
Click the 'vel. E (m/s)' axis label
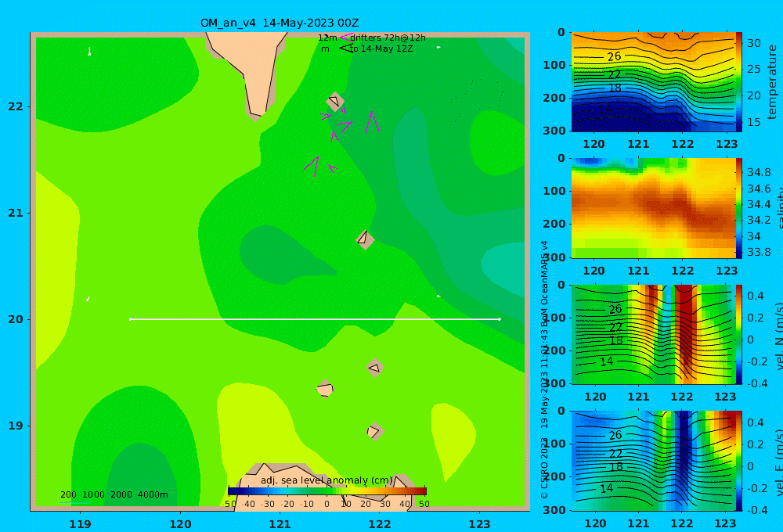pos(778,462)
